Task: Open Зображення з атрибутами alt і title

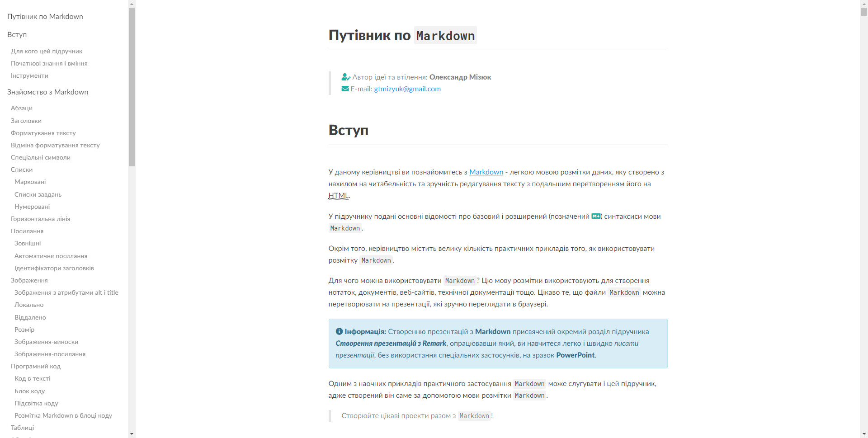Action: point(66,292)
